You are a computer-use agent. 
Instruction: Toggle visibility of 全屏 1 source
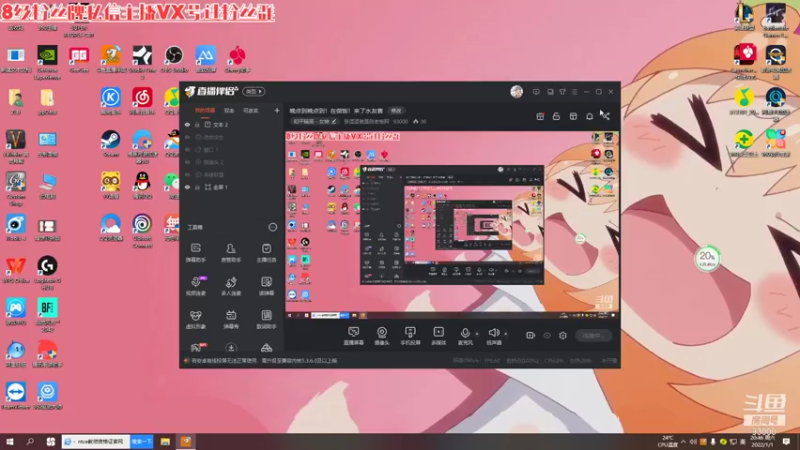point(187,187)
